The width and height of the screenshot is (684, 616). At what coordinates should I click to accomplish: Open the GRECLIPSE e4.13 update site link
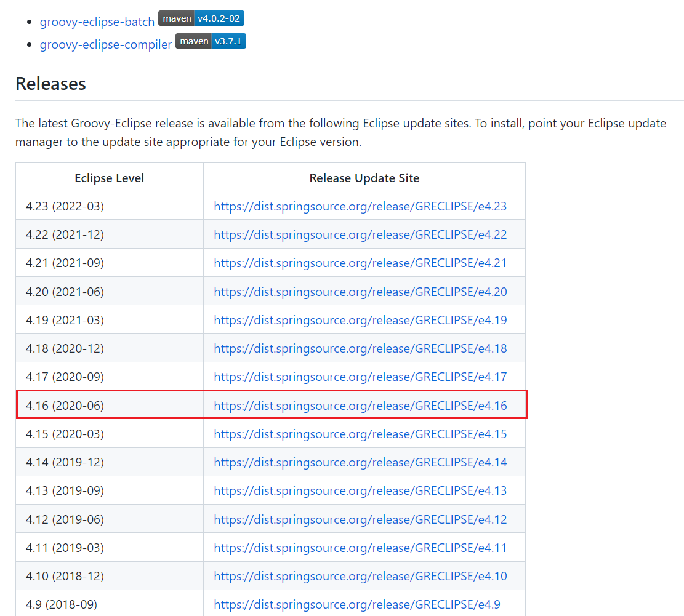(360, 490)
